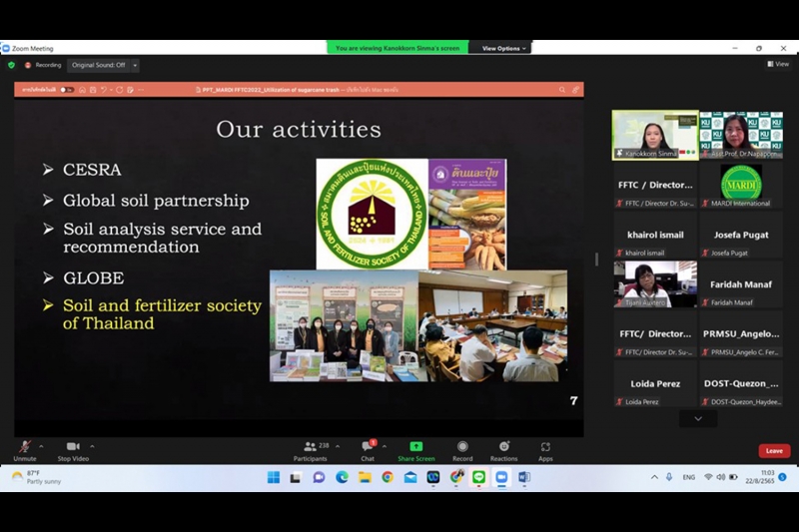799x532 pixels.
Task: Stop Video using the camera button
Action: [x=72, y=449]
